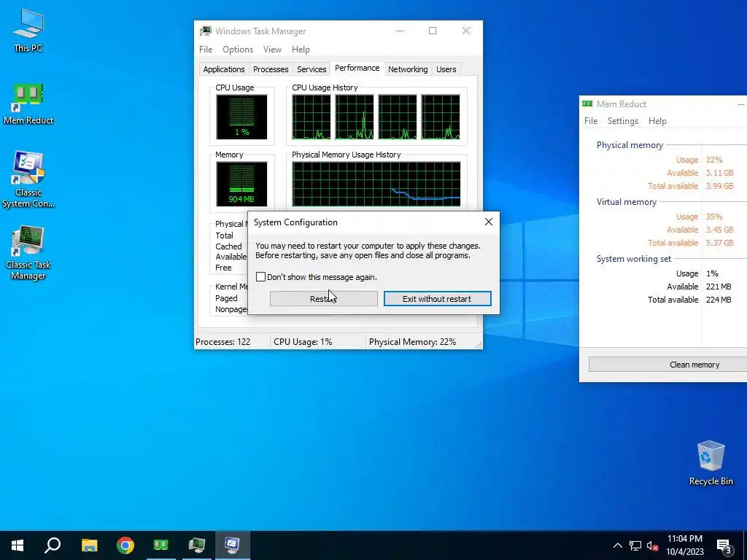Switch to the Services tab
Viewport: 747px width, 560px height.
click(x=311, y=69)
